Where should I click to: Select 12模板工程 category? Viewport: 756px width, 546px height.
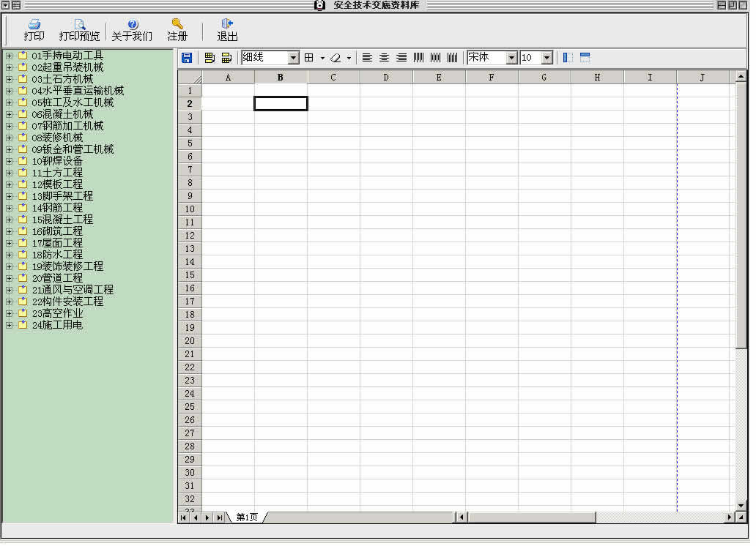click(57, 184)
